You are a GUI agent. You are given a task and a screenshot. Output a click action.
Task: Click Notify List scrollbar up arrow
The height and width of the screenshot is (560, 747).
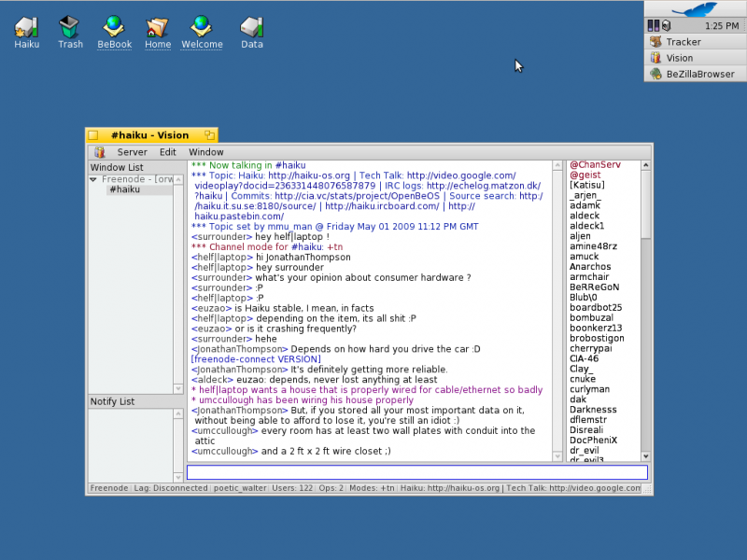[x=178, y=413]
